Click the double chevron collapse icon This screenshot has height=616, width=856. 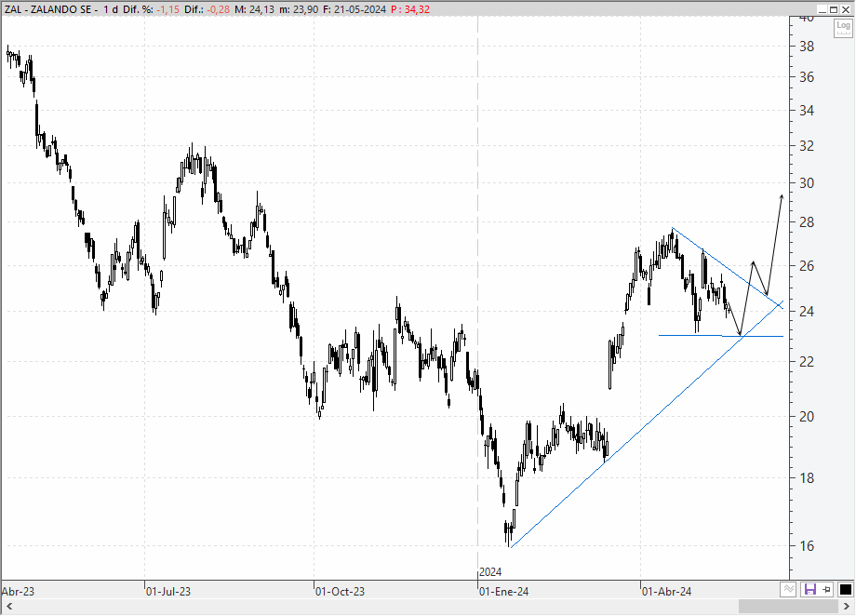coord(788,590)
